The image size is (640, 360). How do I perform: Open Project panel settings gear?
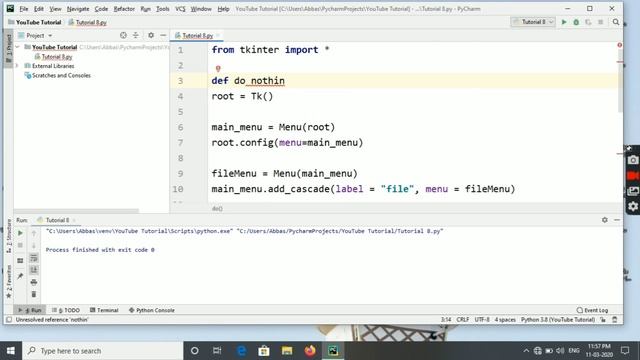(x=151, y=36)
